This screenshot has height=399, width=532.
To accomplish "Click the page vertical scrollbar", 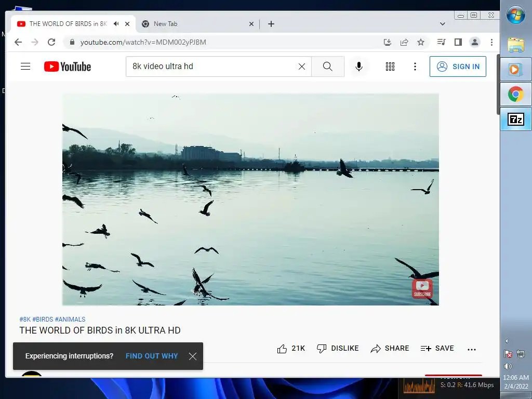I will pyautogui.click(x=498, y=84).
